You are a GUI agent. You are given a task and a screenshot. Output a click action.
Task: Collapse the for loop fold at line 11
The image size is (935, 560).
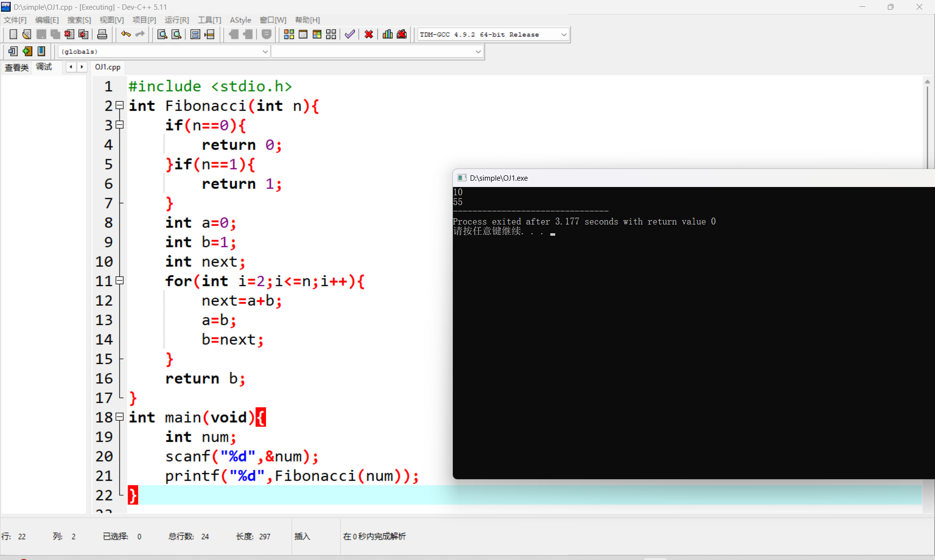point(120,280)
